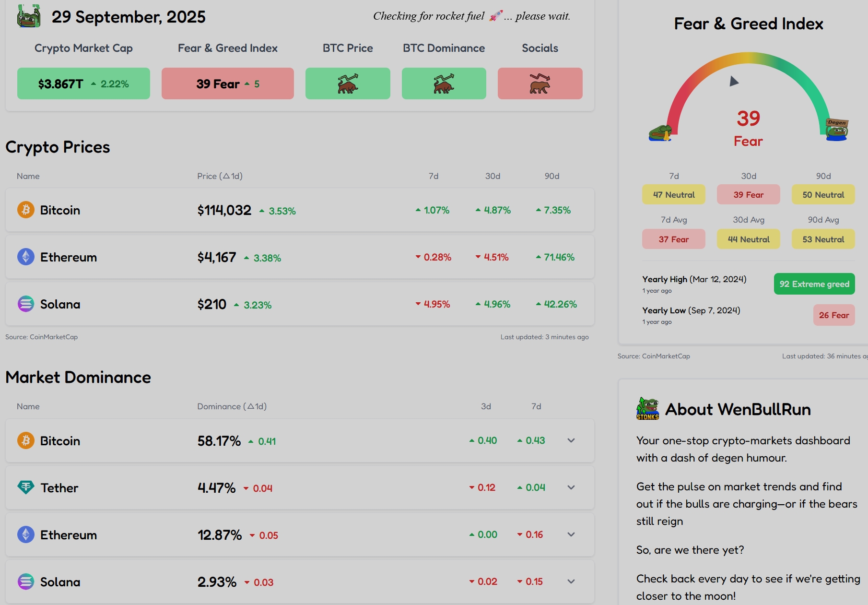Open the Ethereum dominance row chevron

tap(571, 534)
